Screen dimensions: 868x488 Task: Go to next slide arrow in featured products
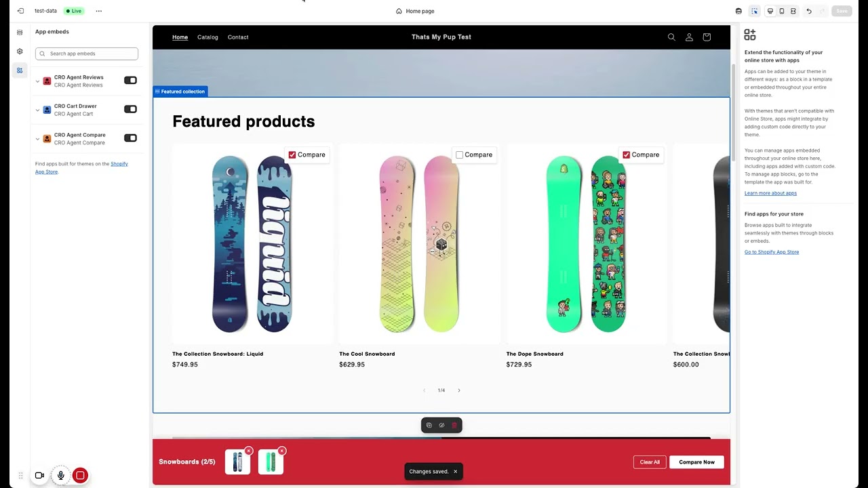tap(459, 390)
